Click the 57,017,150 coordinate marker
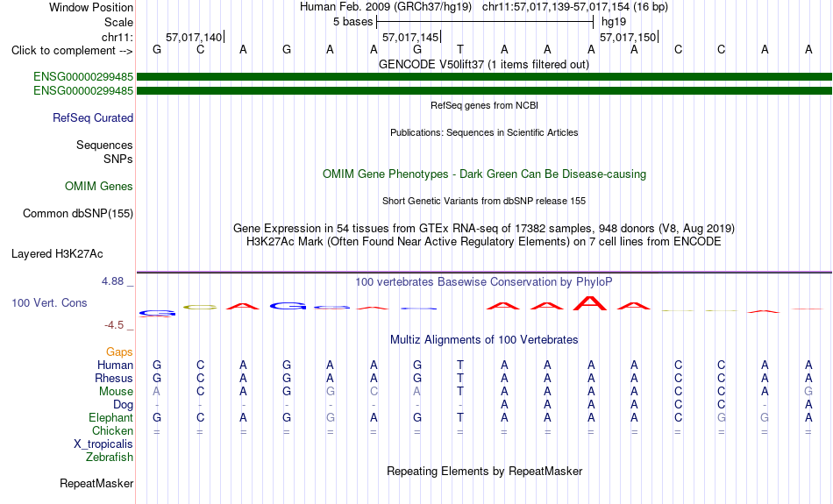The height and width of the screenshot is (504, 833). (628, 37)
